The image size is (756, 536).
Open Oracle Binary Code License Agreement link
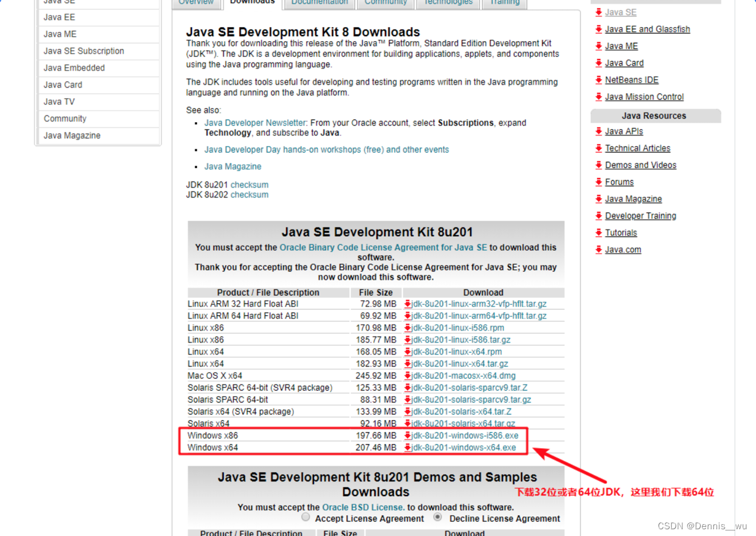pos(384,248)
